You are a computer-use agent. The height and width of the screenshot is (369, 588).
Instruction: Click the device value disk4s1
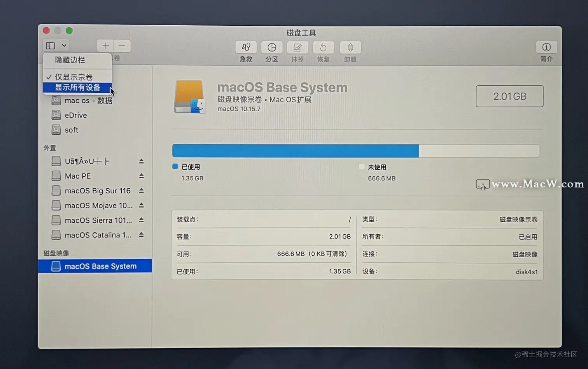click(x=527, y=272)
